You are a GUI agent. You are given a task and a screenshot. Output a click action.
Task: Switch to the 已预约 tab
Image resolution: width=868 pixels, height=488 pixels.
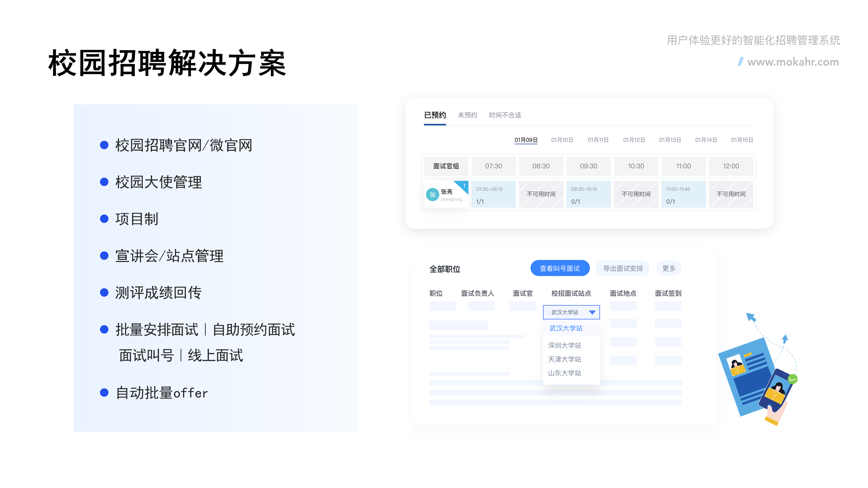click(435, 115)
